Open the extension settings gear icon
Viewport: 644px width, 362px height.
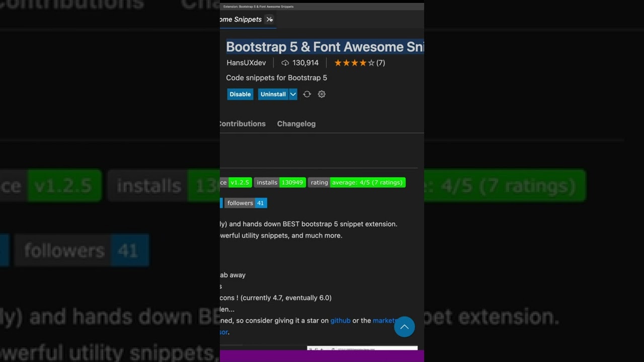pyautogui.click(x=321, y=94)
